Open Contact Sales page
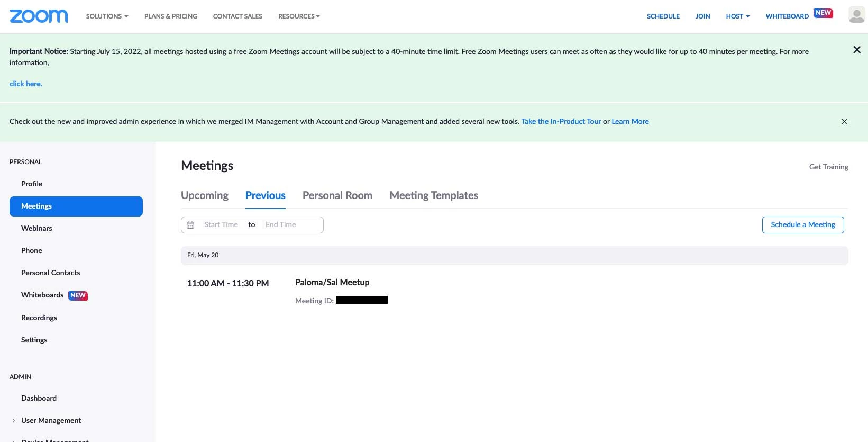868x442 pixels. pos(237,16)
